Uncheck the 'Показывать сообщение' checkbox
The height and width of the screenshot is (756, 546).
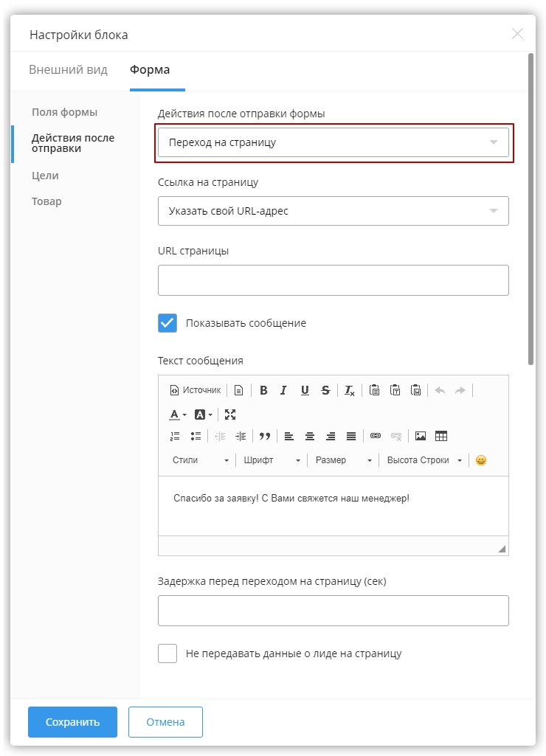point(167,323)
